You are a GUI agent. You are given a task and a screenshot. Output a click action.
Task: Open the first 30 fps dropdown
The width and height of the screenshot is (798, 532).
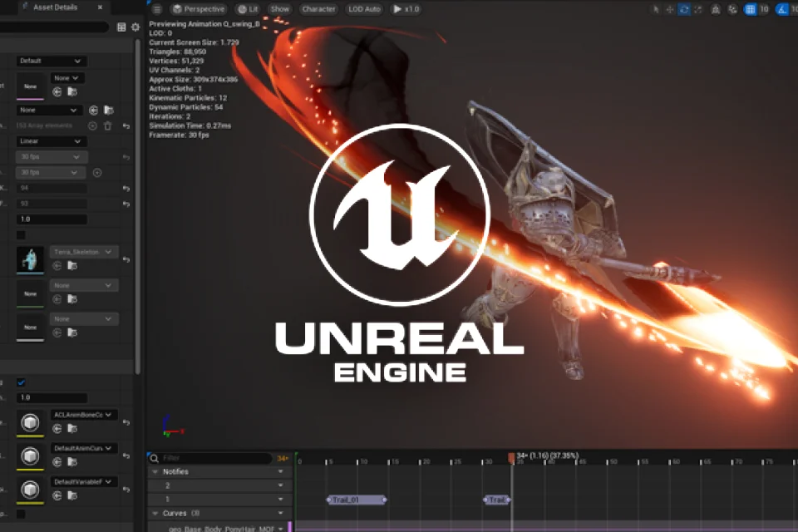(51, 157)
